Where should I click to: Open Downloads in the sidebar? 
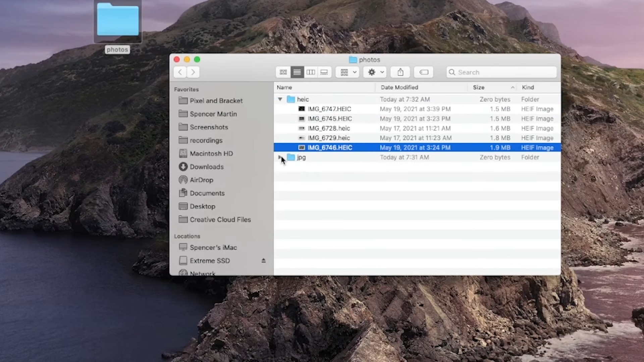206,167
